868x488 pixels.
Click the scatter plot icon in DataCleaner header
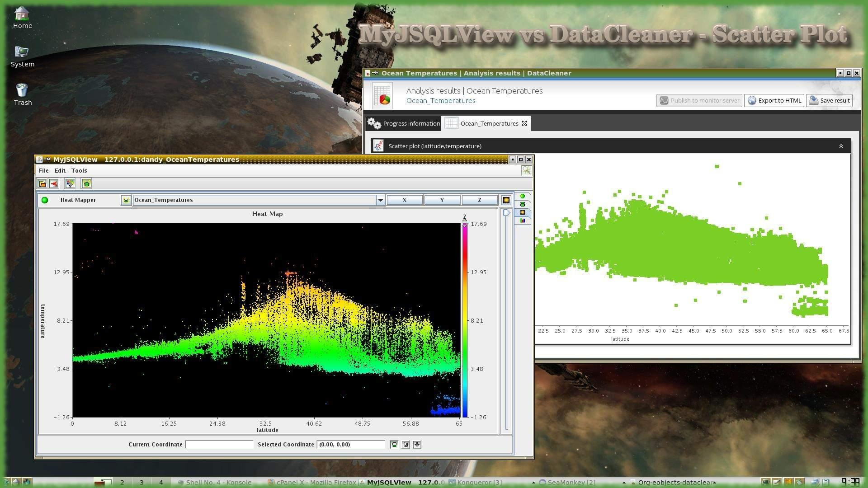pyautogui.click(x=378, y=146)
